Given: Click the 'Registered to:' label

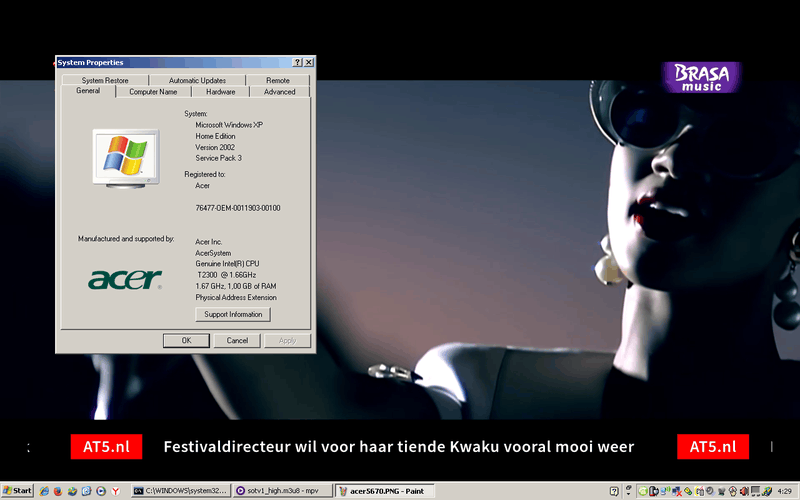Looking at the screenshot, I should 205,174.
